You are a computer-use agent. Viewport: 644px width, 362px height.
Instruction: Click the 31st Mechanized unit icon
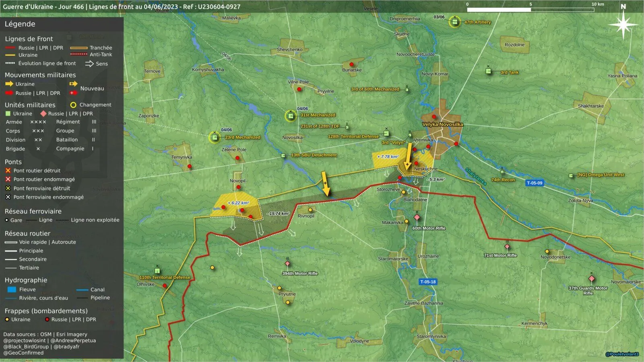coord(291,116)
